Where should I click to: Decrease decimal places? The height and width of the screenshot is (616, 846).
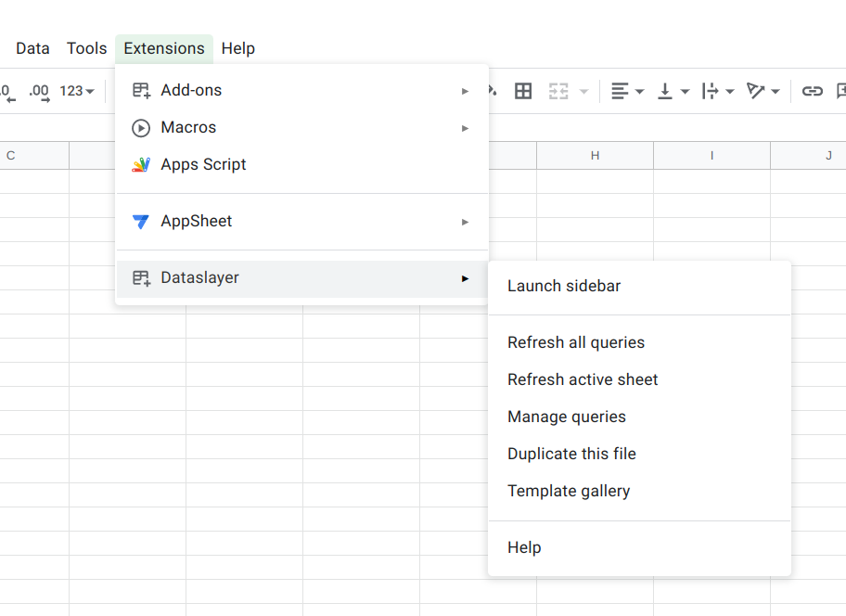[7, 92]
